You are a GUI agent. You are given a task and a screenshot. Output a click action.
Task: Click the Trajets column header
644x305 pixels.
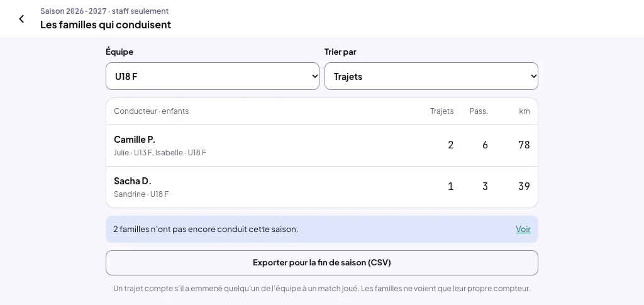(442, 111)
